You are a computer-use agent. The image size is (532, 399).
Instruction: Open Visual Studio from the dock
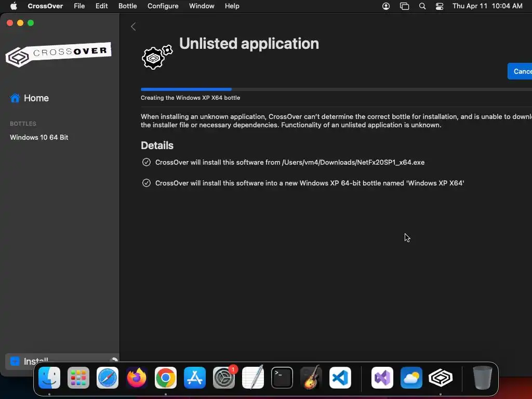[x=382, y=378]
